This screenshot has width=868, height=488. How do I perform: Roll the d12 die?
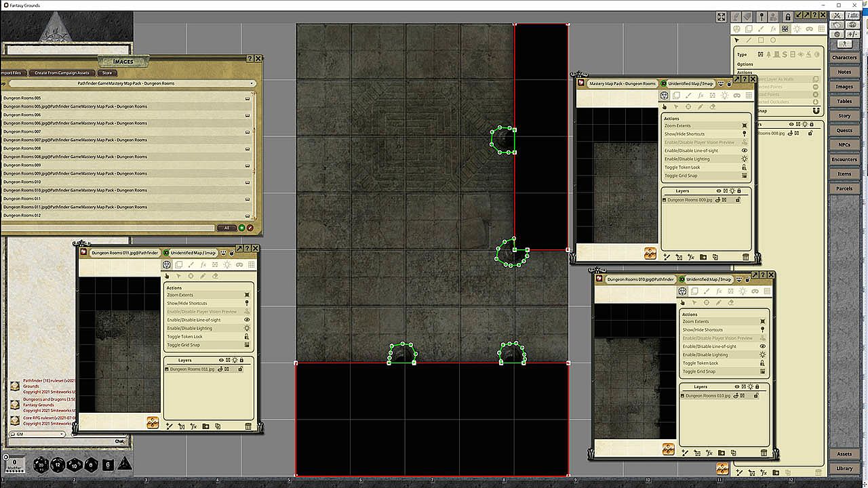pyautogui.click(x=58, y=465)
